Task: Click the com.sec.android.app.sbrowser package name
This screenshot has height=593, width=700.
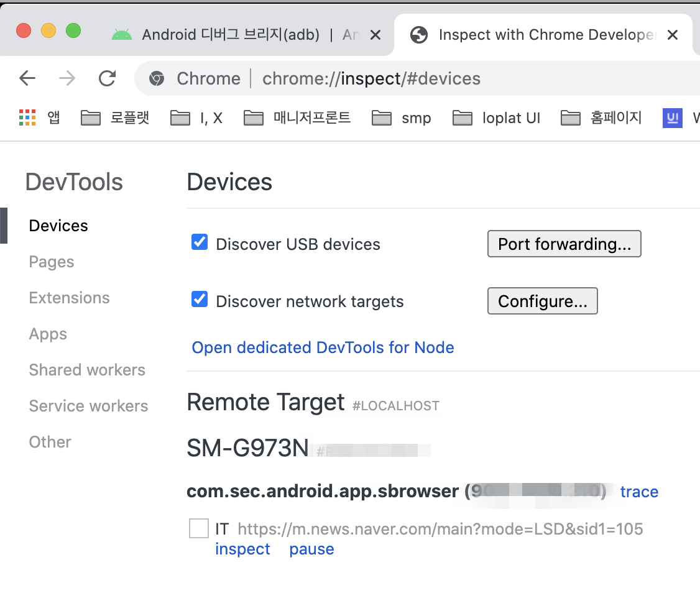Action: pos(322,491)
